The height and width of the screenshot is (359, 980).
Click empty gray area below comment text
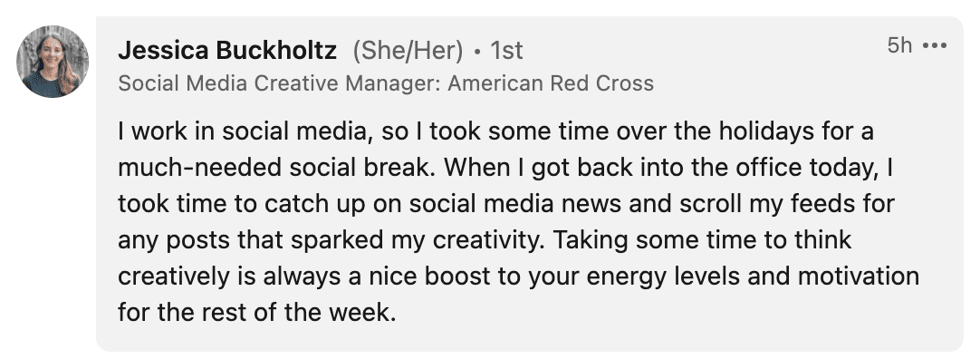point(625,338)
